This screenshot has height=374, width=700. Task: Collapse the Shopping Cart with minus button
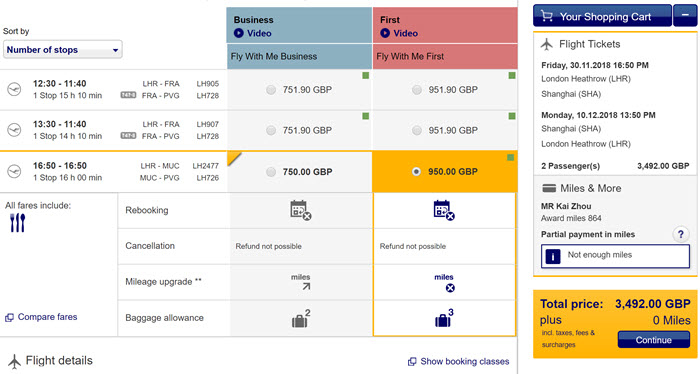[685, 16]
